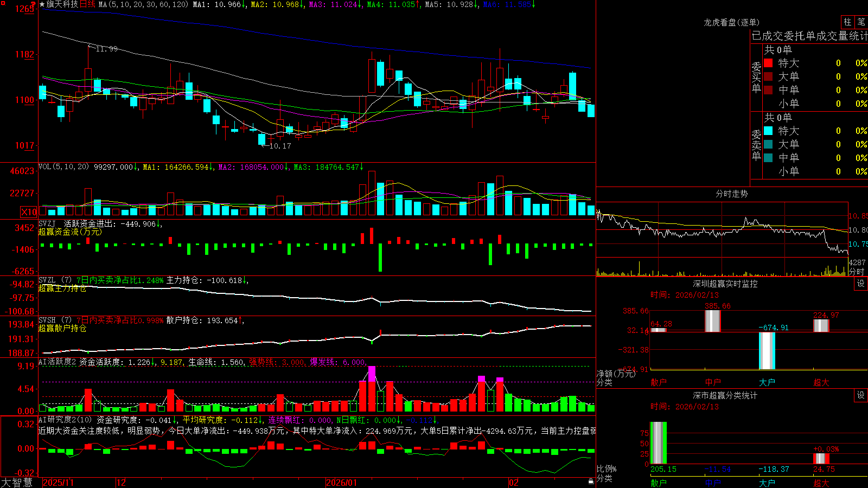Viewport: 868px width, 488px height.
Task: Click the 旗天科技 stock name
Action: coord(62,4)
